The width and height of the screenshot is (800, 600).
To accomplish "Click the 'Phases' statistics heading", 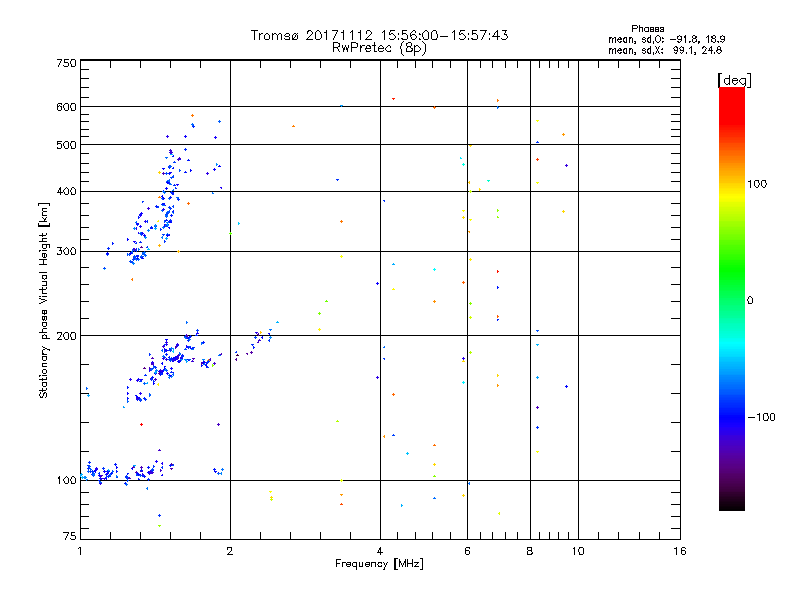I will click(647, 29).
